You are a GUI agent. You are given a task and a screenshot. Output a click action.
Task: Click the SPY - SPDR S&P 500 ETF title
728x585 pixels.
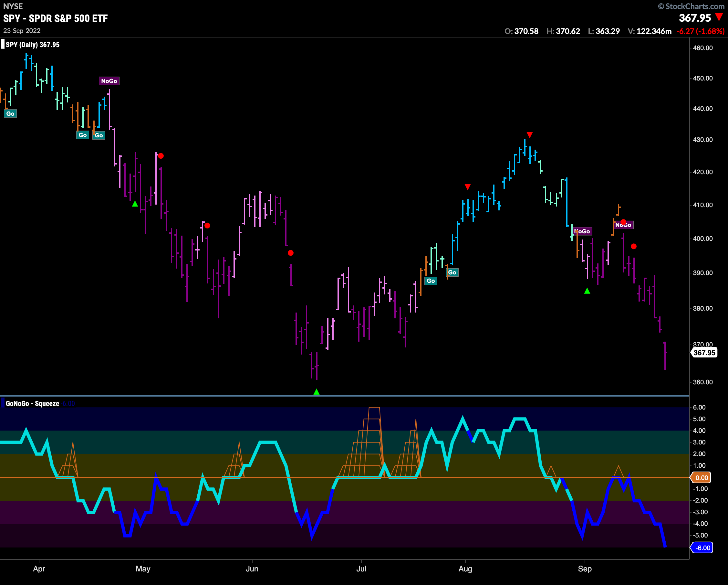55,18
